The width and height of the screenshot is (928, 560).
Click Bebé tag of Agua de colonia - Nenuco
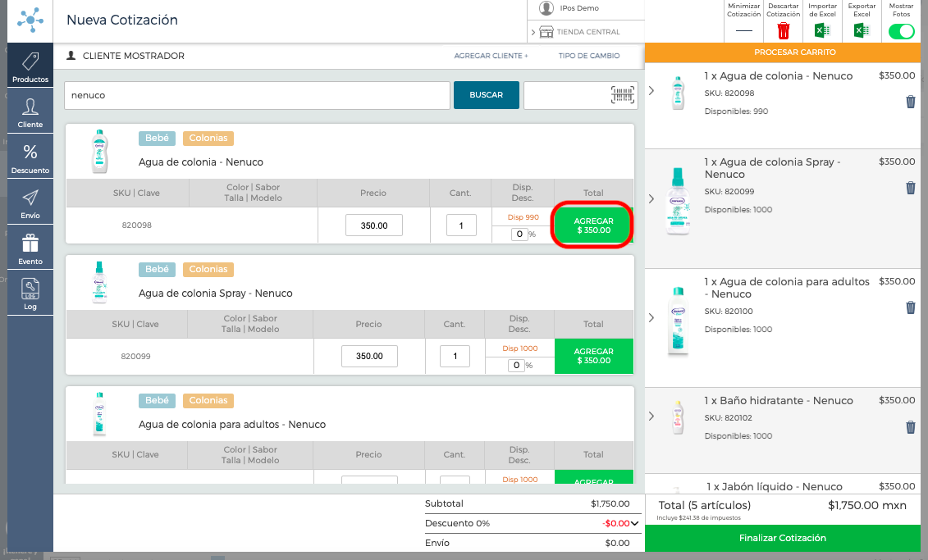click(157, 138)
